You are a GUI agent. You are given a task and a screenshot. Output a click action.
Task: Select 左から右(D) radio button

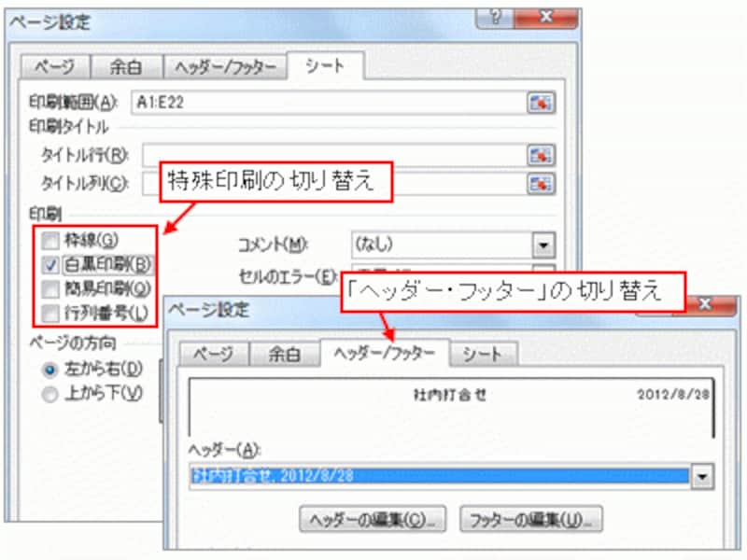50,370
